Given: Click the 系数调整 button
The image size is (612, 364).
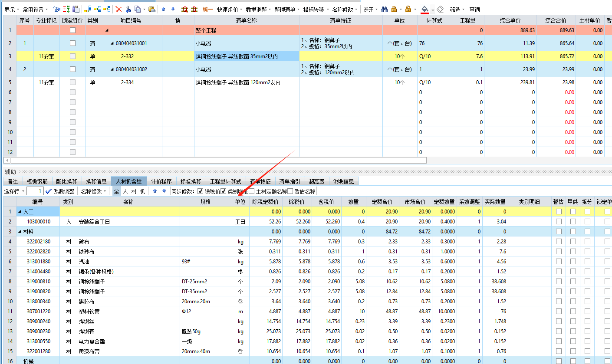Looking at the screenshot, I should tap(64, 191).
